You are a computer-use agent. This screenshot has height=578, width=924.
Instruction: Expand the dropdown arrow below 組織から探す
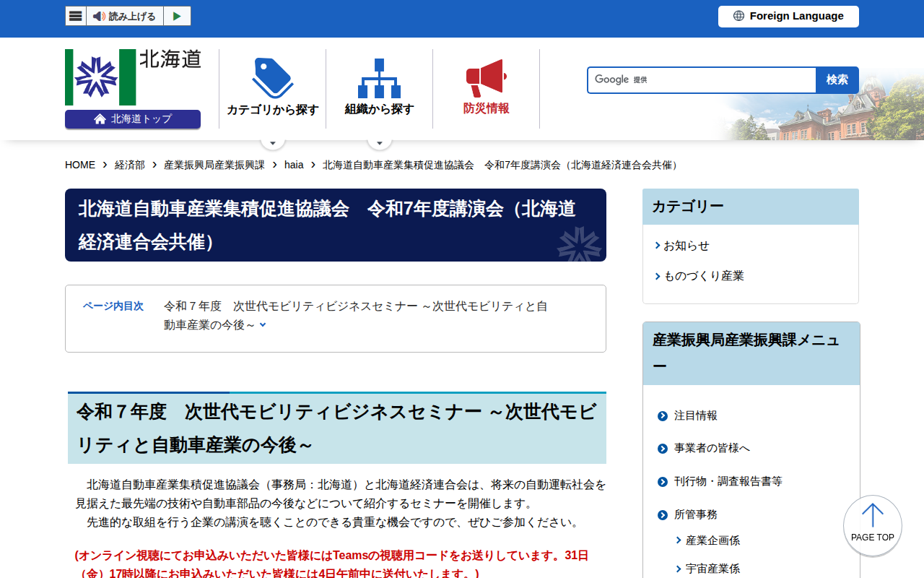pos(379,142)
